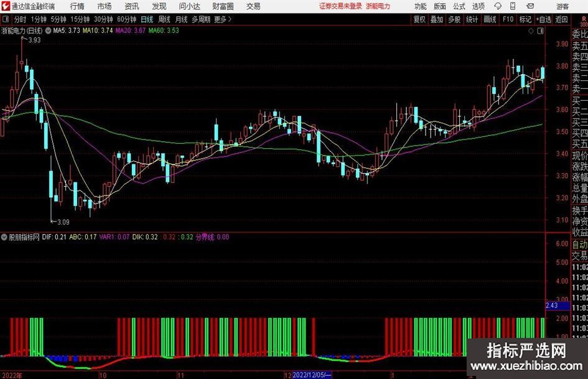588x379 pixels.
Task: Switch to 月线 monthly tab
Action: point(182,19)
